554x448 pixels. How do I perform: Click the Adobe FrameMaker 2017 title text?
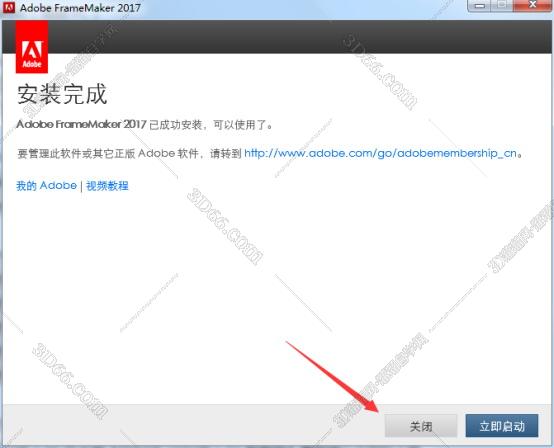click(x=80, y=8)
